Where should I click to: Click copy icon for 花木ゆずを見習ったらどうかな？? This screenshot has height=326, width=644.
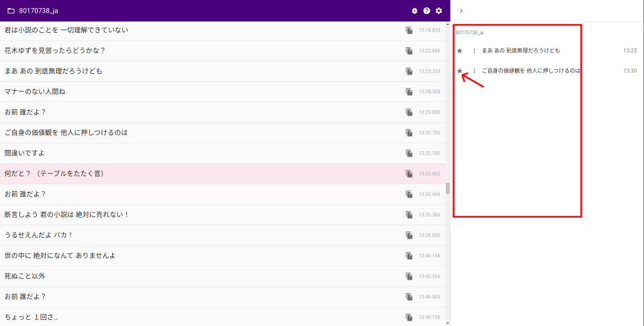tap(409, 50)
